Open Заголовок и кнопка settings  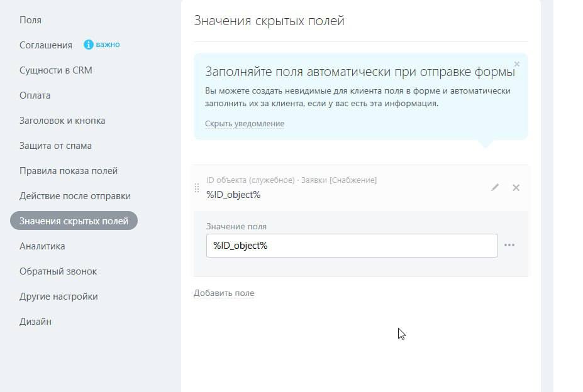(62, 121)
